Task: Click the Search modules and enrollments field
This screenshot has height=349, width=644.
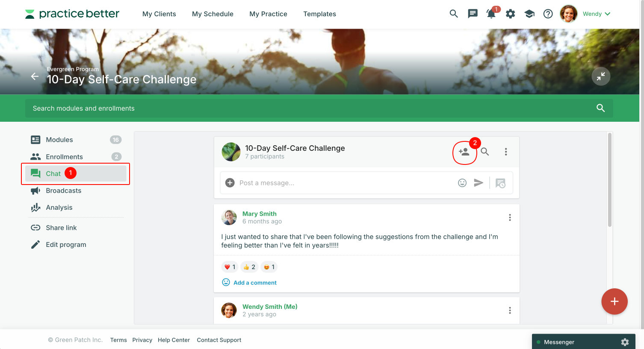Action: click(x=319, y=108)
